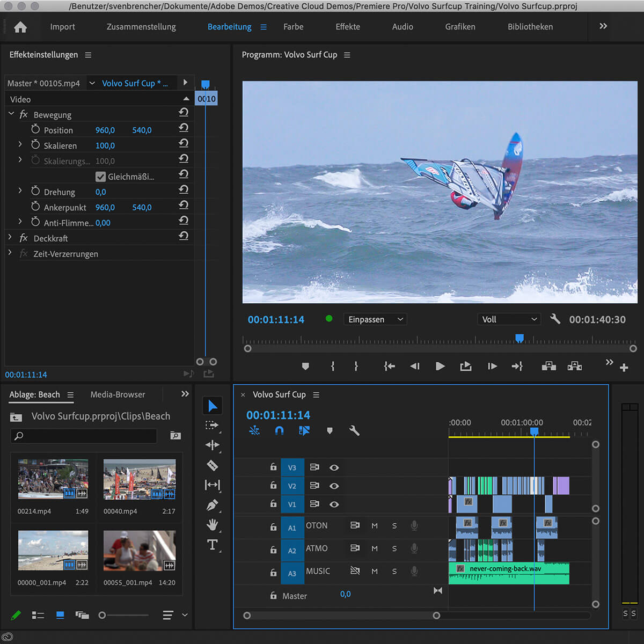Switch bin to icon view
This screenshot has width=644, height=644.
[x=60, y=615]
